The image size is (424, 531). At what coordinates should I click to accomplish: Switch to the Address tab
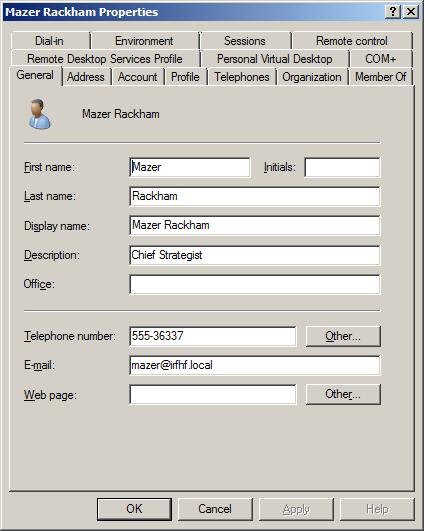pyautogui.click(x=86, y=77)
